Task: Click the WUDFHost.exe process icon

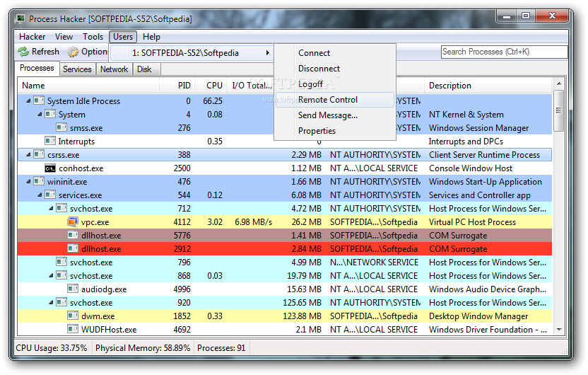Action: pyautogui.click(x=73, y=329)
